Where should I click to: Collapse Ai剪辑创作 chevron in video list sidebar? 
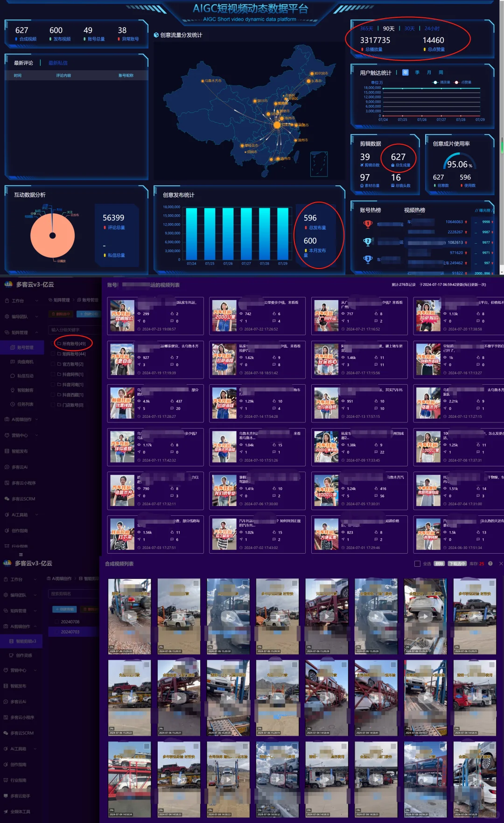pos(35,626)
